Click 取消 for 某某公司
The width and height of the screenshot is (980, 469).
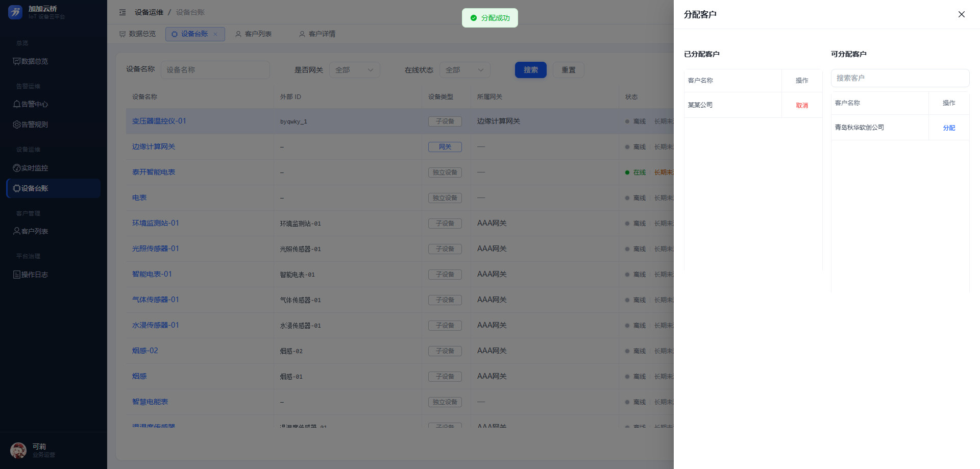802,106
